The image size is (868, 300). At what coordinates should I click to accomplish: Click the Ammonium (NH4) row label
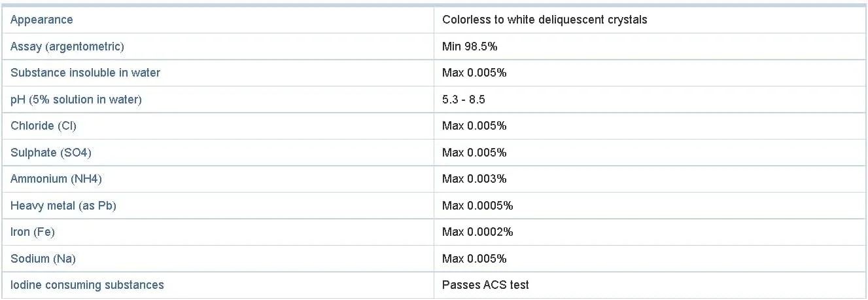tap(56, 179)
